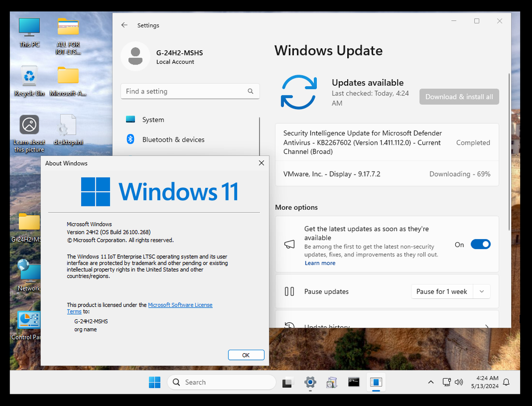Click the System category icon

(130, 119)
